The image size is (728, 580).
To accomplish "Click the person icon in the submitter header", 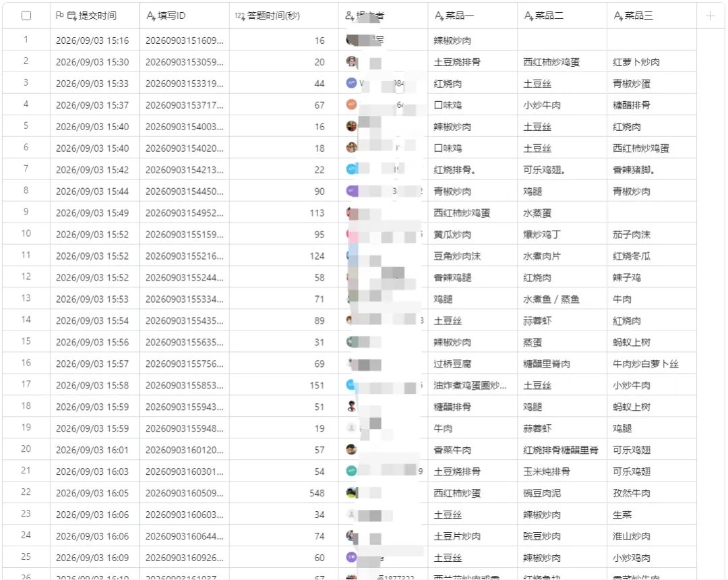I will (350, 16).
